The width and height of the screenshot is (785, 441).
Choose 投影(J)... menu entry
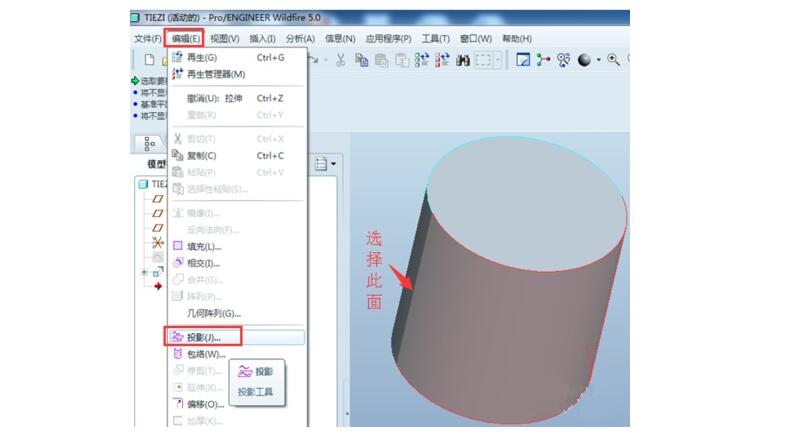[237, 337]
